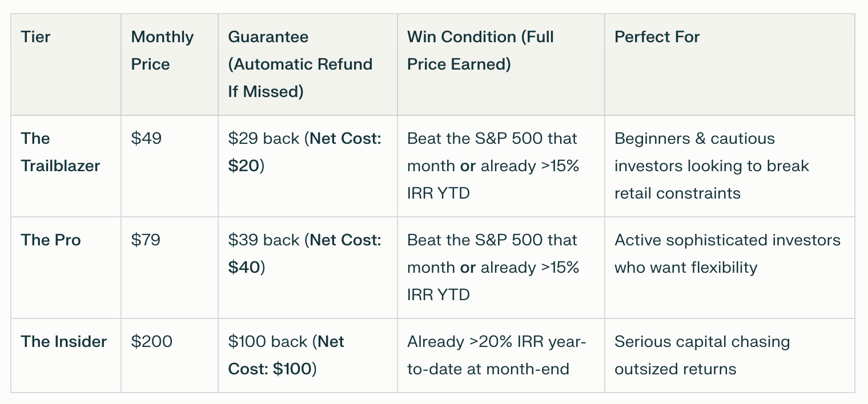Image resolution: width=868 pixels, height=404 pixels.
Task: Click the Already >20% IRR year-to-date cell
Action: point(496,355)
